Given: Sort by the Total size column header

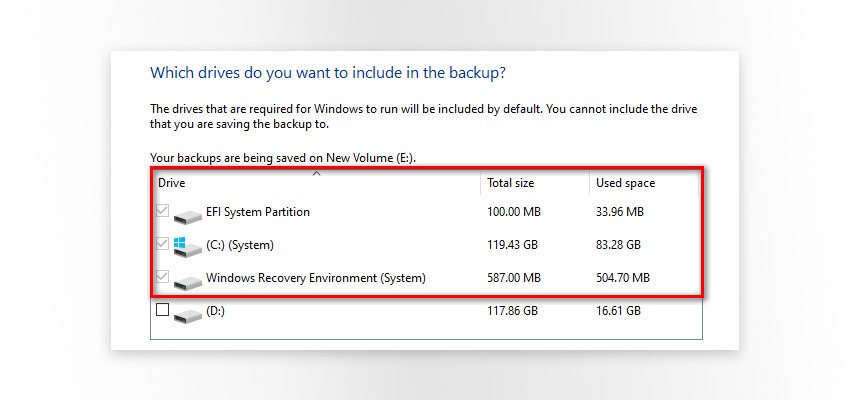Looking at the screenshot, I should (510, 183).
